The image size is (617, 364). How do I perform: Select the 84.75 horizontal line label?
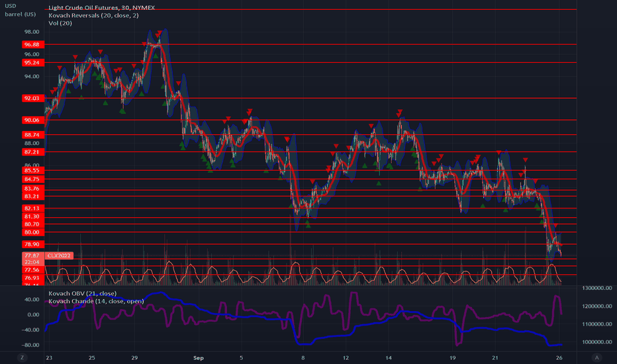click(x=33, y=179)
